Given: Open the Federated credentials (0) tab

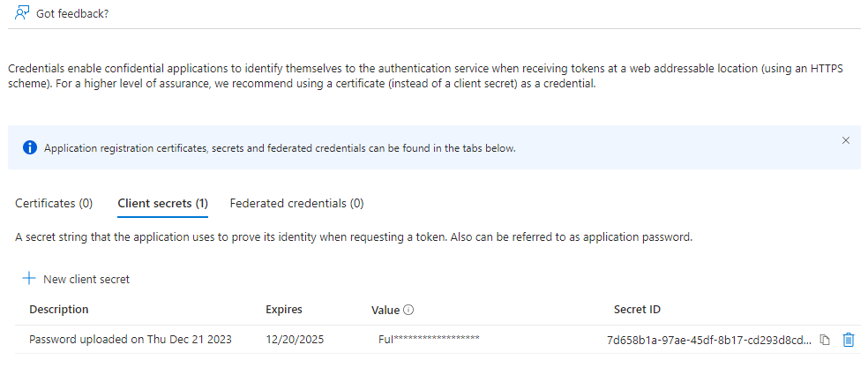Looking at the screenshot, I should point(296,203).
